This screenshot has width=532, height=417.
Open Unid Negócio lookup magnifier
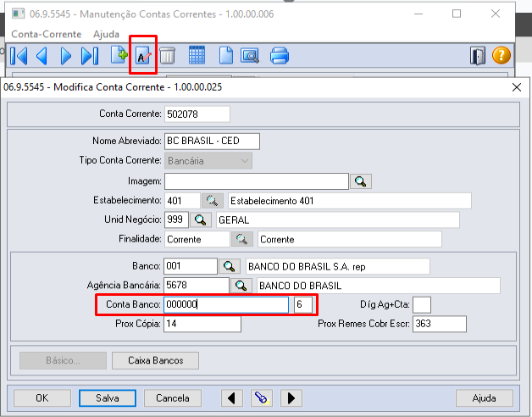coord(201,220)
